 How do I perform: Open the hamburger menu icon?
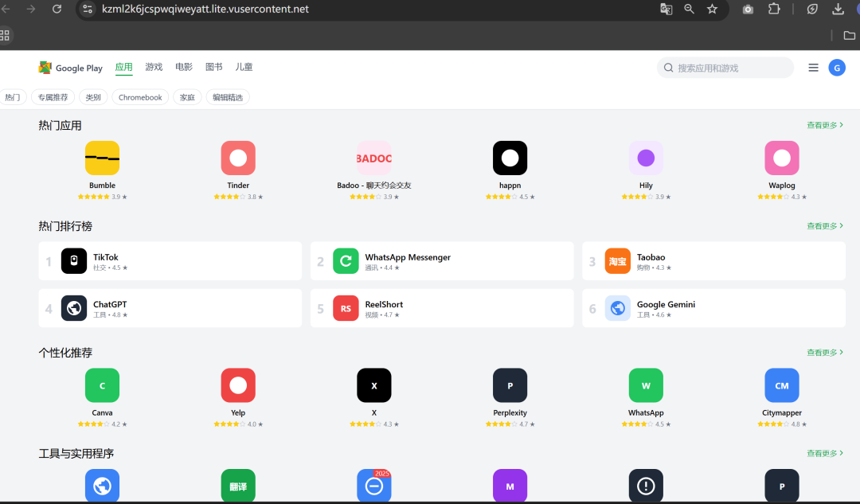click(x=813, y=68)
